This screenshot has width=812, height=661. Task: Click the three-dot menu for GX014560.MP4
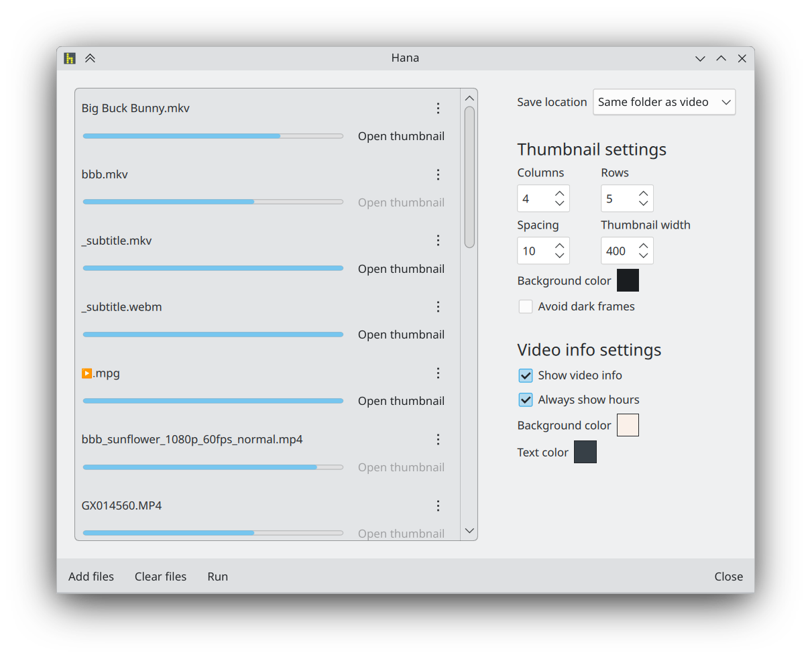pyautogui.click(x=438, y=505)
